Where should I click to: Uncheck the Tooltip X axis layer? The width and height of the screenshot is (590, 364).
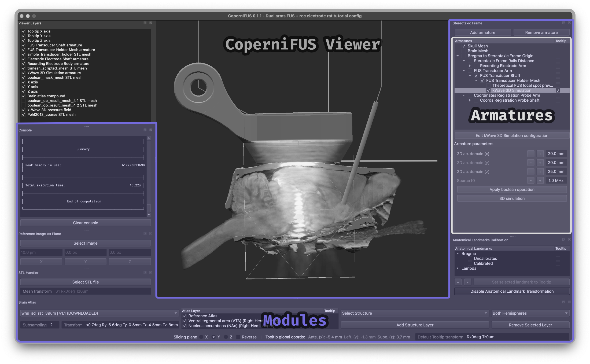pos(23,31)
